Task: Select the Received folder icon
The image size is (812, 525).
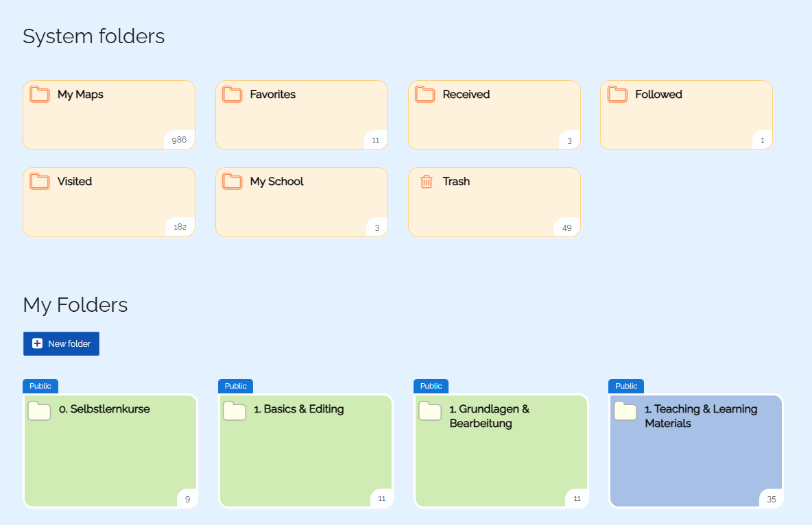Action: (425, 94)
